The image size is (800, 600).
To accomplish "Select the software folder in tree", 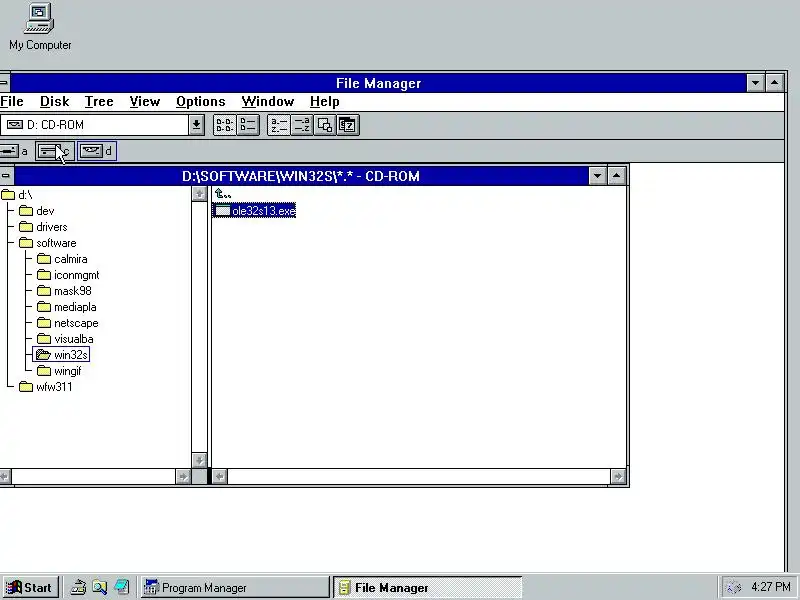I will pos(48,243).
